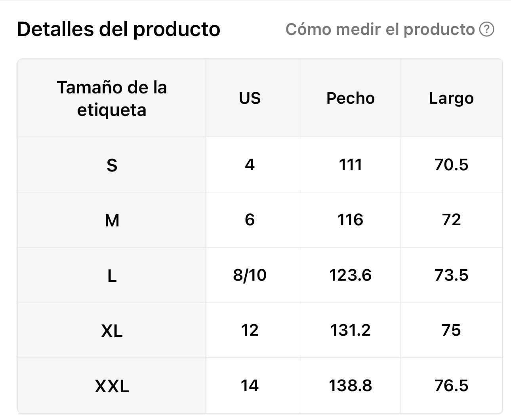The image size is (511, 420).
Task: Click the length value 70.5 cell
Action: point(451,165)
